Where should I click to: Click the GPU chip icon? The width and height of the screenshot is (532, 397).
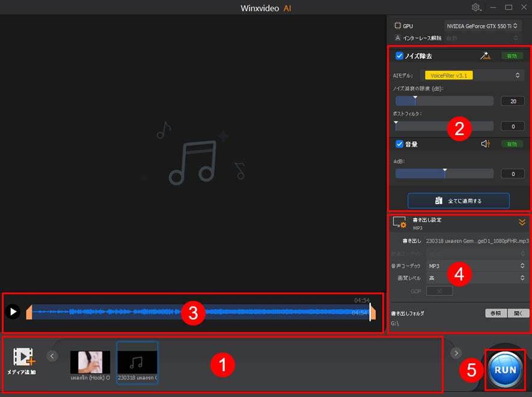tap(397, 26)
